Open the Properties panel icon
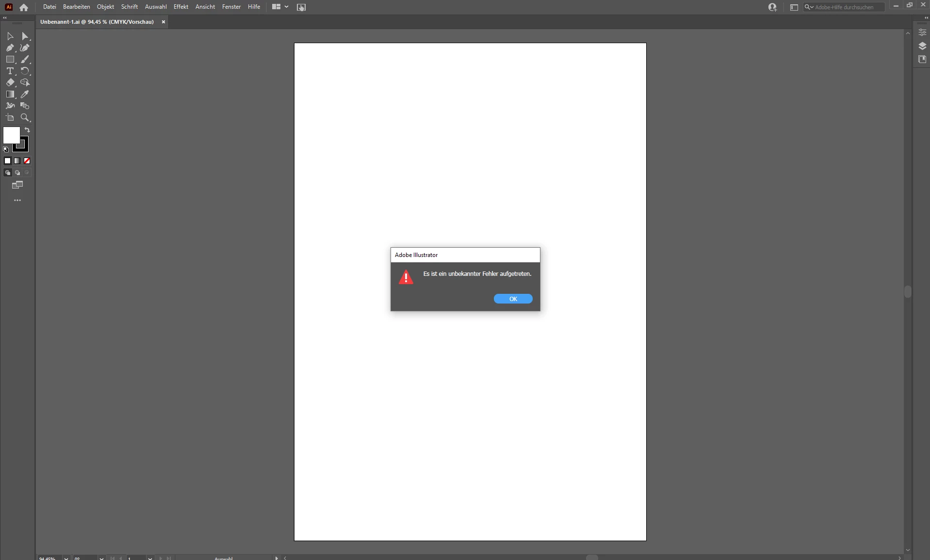The width and height of the screenshot is (930, 560). click(x=922, y=32)
